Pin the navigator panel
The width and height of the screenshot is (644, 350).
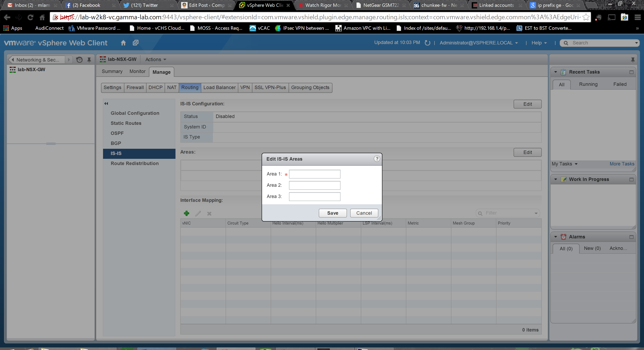point(89,60)
